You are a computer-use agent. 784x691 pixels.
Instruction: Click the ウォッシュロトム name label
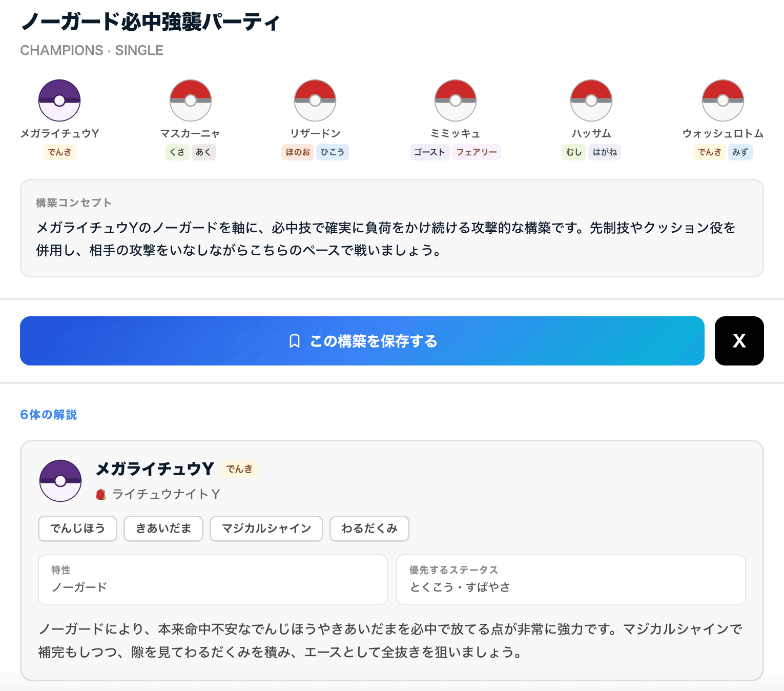[x=723, y=133]
